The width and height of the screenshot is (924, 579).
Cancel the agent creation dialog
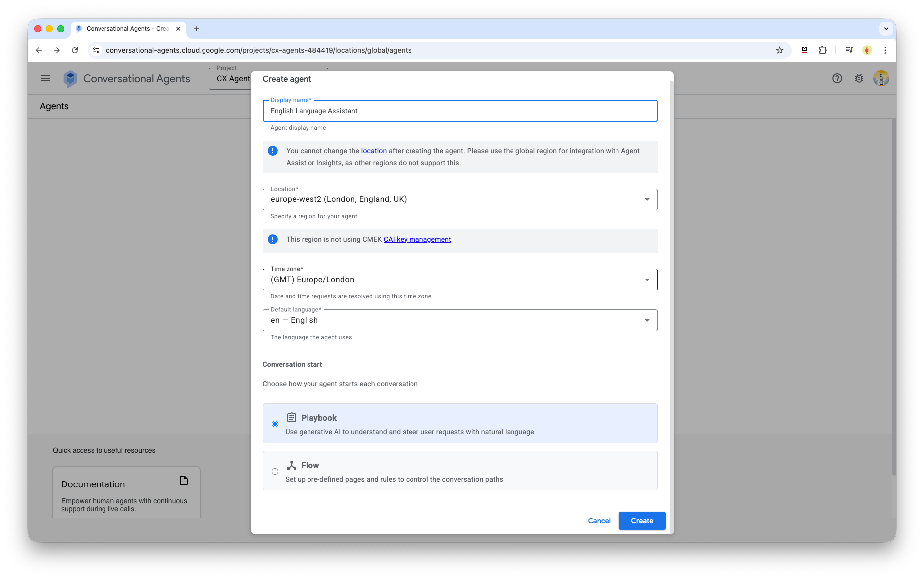tap(599, 521)
